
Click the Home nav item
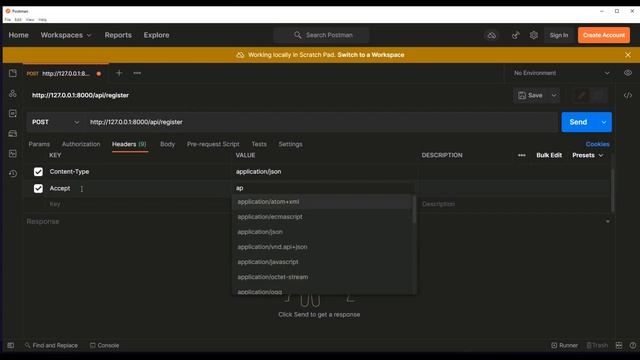(x=18, y=35)
